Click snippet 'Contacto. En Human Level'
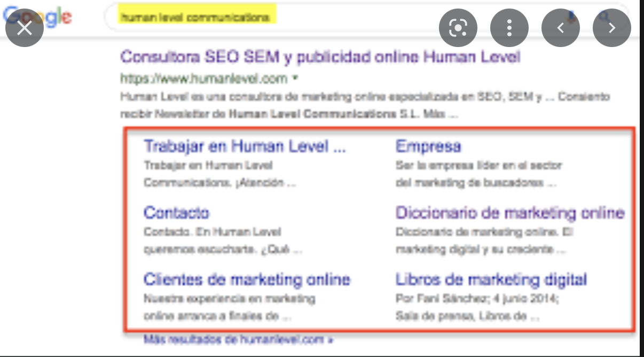The height and width of the screenshot is (357, 644). pyautogui.click(x=213, y=232)
